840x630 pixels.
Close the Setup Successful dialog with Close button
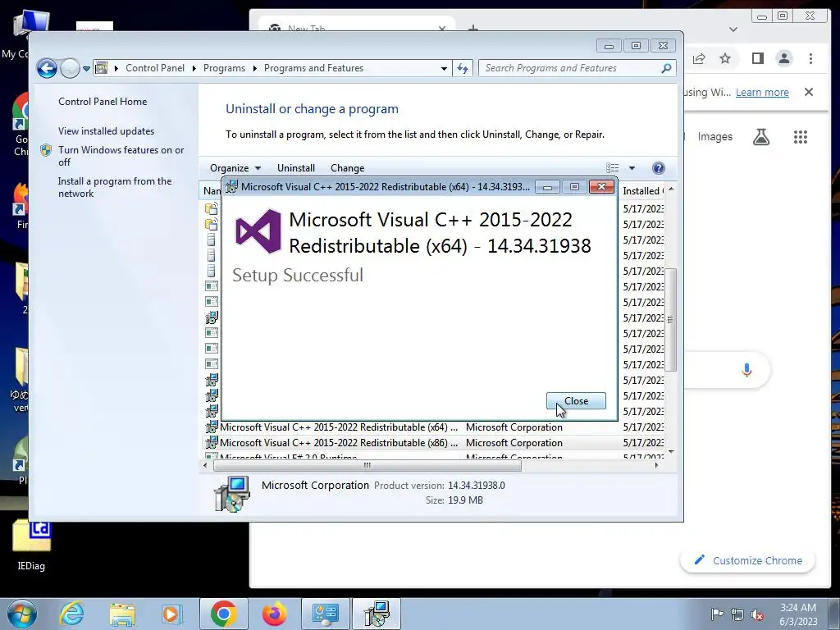coord(576,400)
